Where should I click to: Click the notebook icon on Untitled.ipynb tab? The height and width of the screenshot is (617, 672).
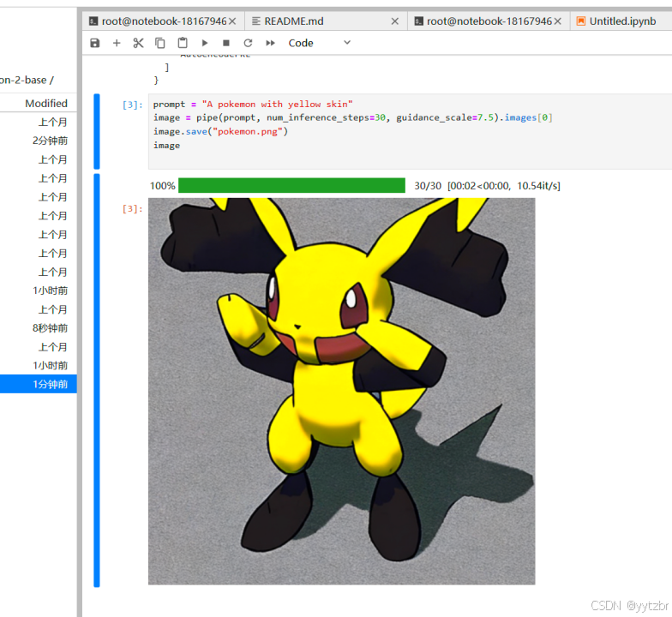click(581, 21)
